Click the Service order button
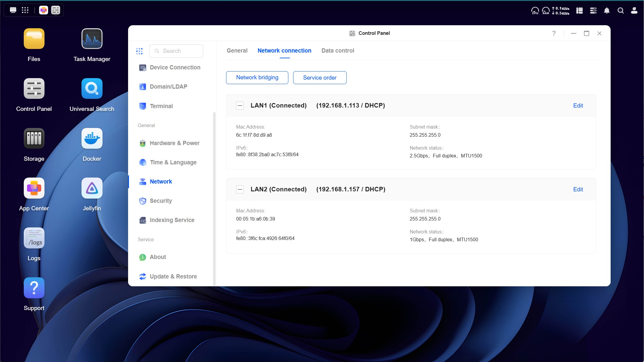Image resolution: width=644 pixels, height=362 pixels. pos(320,78)
